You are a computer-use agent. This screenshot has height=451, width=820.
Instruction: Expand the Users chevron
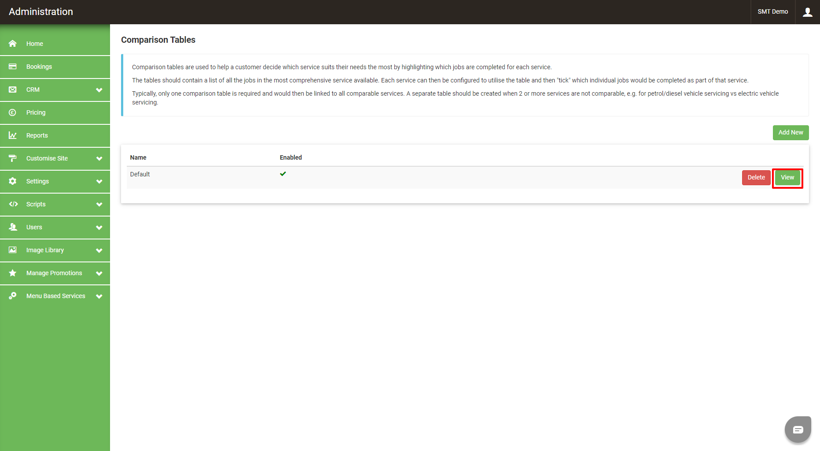tap(99, 228)
